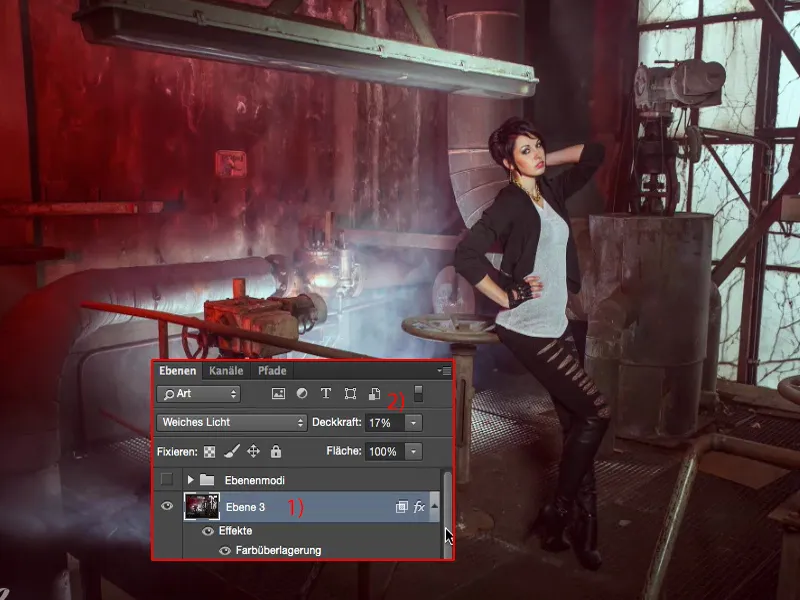
Task: Toggle the Effekte visibility eye
Action: [207, 531]
